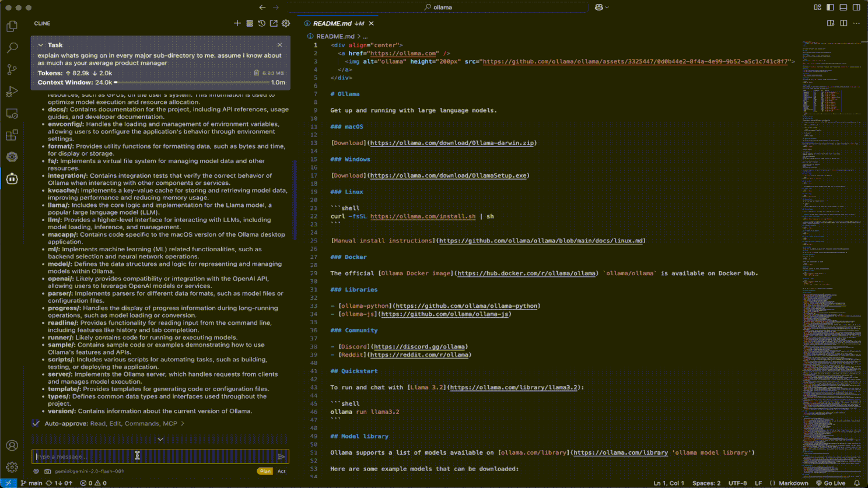Viewport: 868px width, 488px height.
Task: Switch Cline to Act mode
Action: pyautogui.click(x=281, y=471)
